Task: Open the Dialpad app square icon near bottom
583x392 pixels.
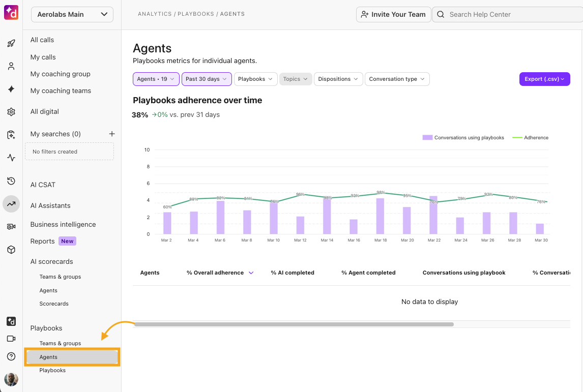Action: [x=11, y=321]
